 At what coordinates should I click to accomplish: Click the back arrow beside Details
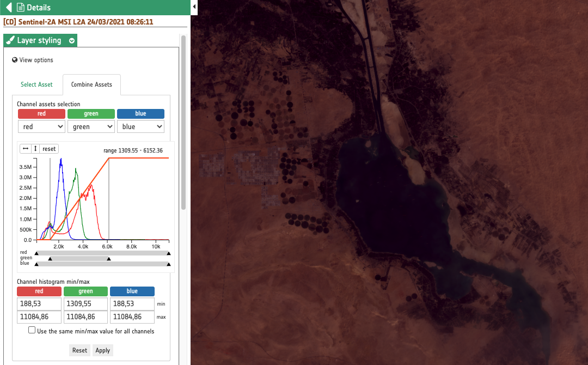(8, 8)
